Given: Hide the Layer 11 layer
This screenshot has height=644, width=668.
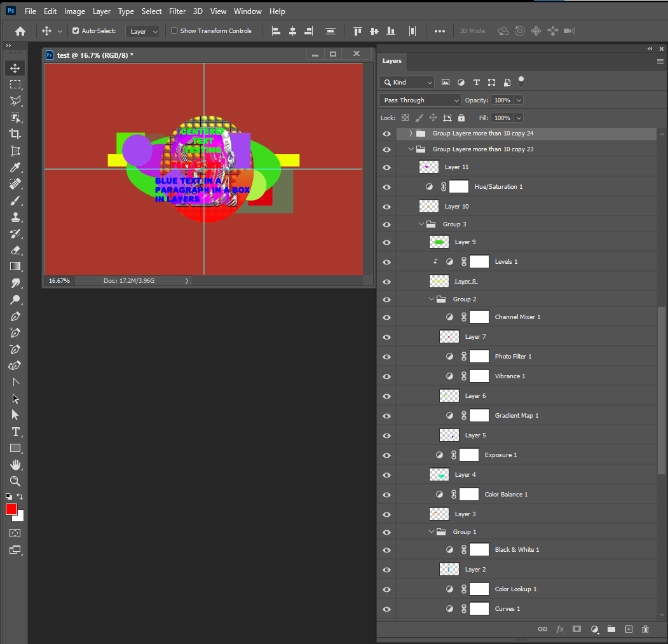Looking at the screenshot, I should (x=386, y=167).
